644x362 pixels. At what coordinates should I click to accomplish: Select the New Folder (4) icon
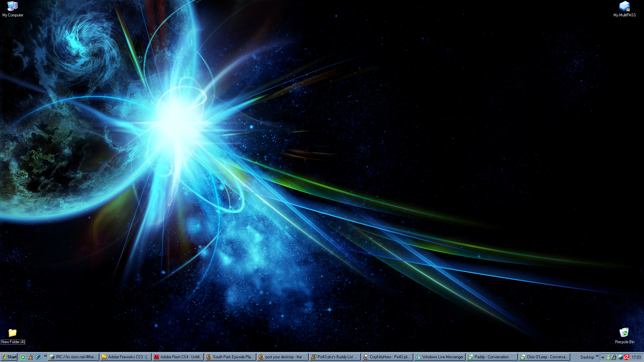12,333
